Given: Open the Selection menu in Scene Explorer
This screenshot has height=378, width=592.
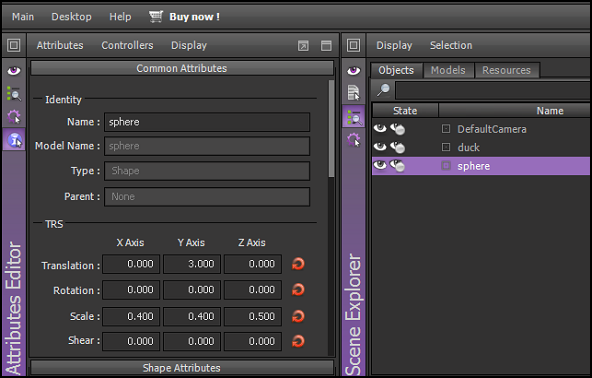Looking at the screenshot, I should click(x=451, y=45).
